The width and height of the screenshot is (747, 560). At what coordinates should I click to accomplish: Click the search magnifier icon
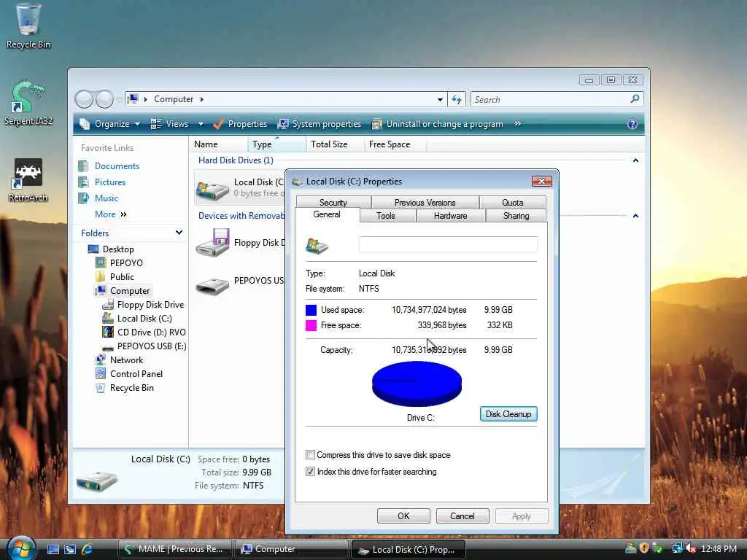pos(635,99)
